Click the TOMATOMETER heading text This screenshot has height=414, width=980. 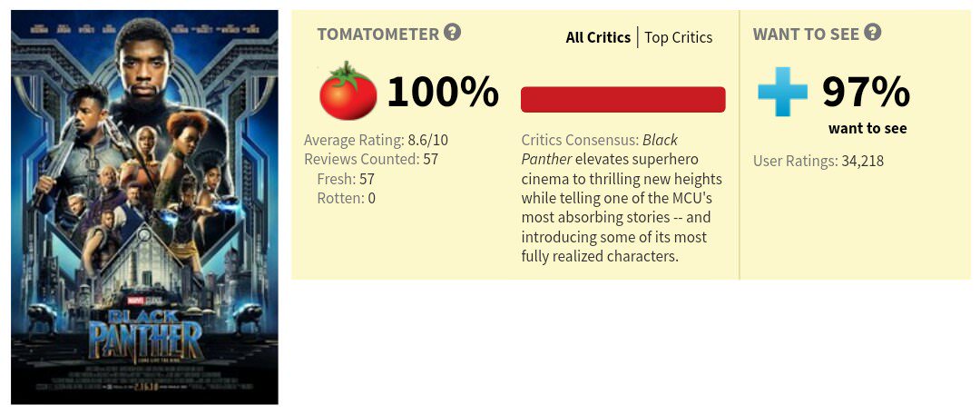[x=377, y=34]
